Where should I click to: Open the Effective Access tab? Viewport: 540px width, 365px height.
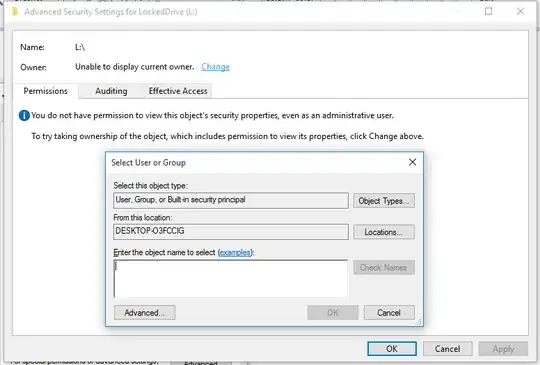tap(178, 91)
